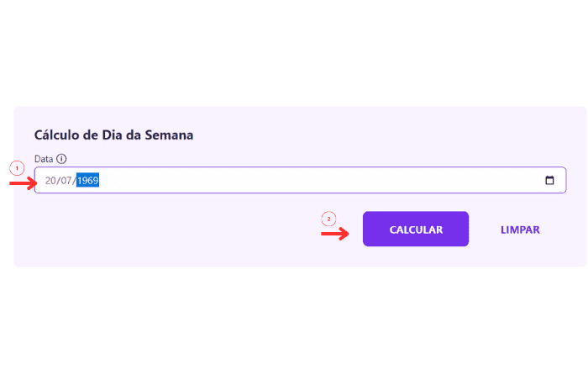Click the bottom green banner
Screen dimensions: 588x370
coord(294,328)
